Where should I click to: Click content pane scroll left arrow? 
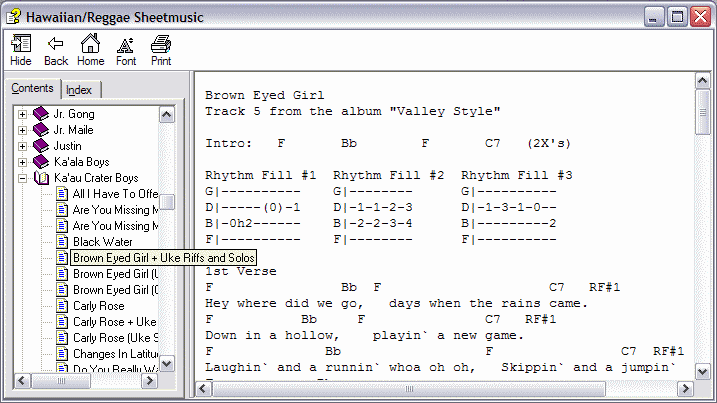coord(204,389)
